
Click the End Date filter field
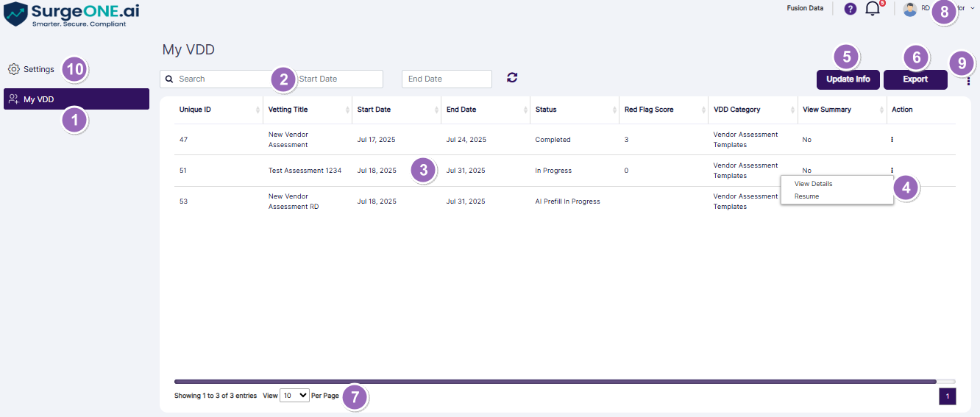coord(447,79)
